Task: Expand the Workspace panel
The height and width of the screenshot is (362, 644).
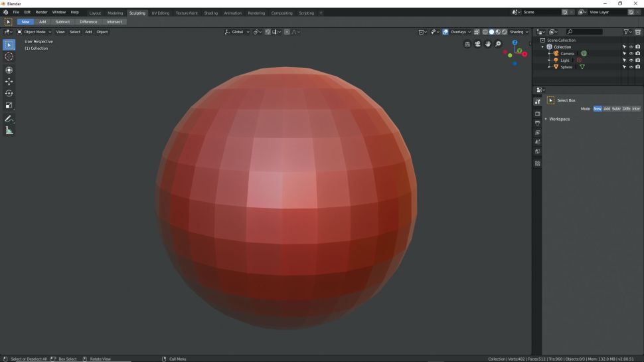Action: click(559, 119)
